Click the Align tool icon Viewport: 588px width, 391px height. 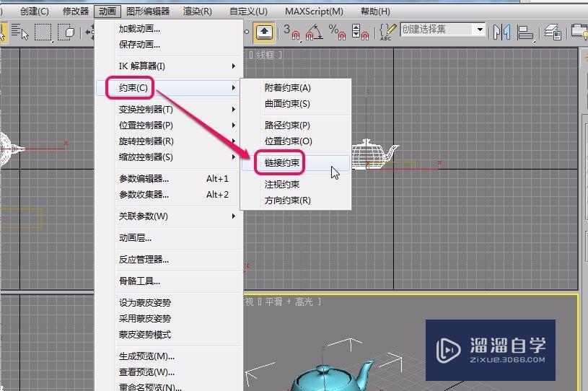[525, 32]
